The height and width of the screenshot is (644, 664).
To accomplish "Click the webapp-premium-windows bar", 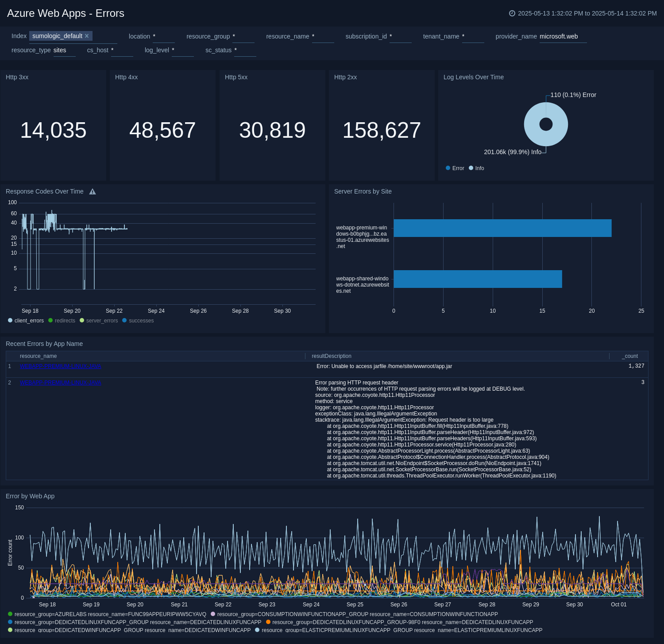I will click(502, 228).
